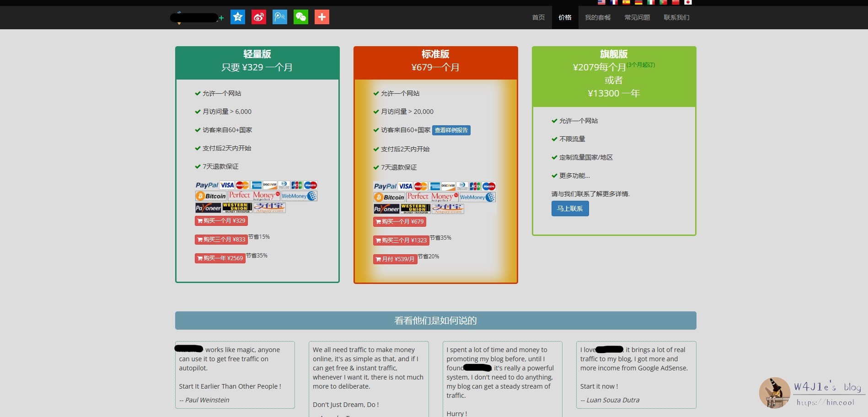
Task: Choose the German flag language icon
Action: [x=638, y=2]
